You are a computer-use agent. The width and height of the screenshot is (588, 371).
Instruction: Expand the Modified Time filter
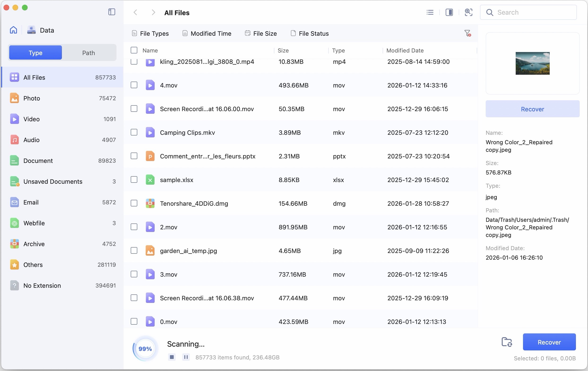(x=207, y=34)
